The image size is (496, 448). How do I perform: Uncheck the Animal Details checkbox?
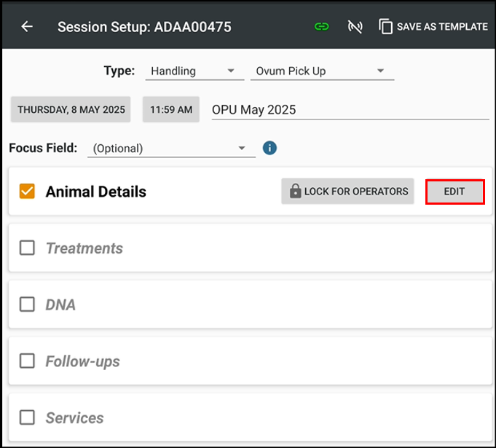[x=27, y=192]
